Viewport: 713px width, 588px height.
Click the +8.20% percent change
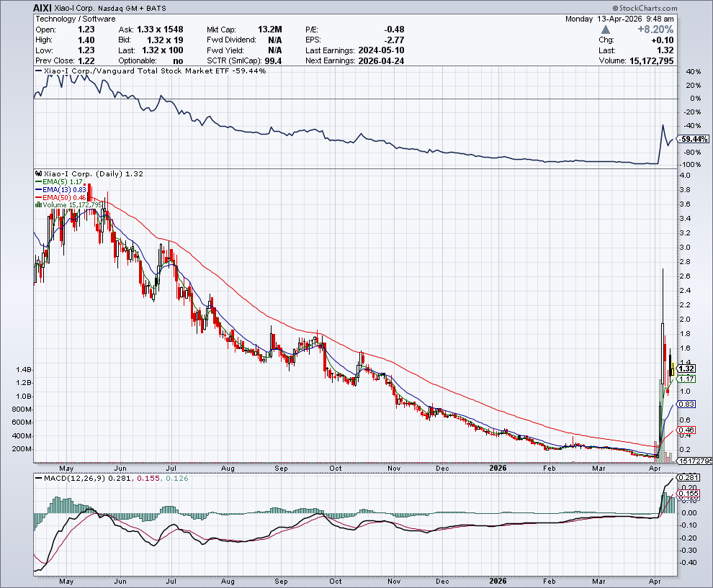[x=655, y=30]
